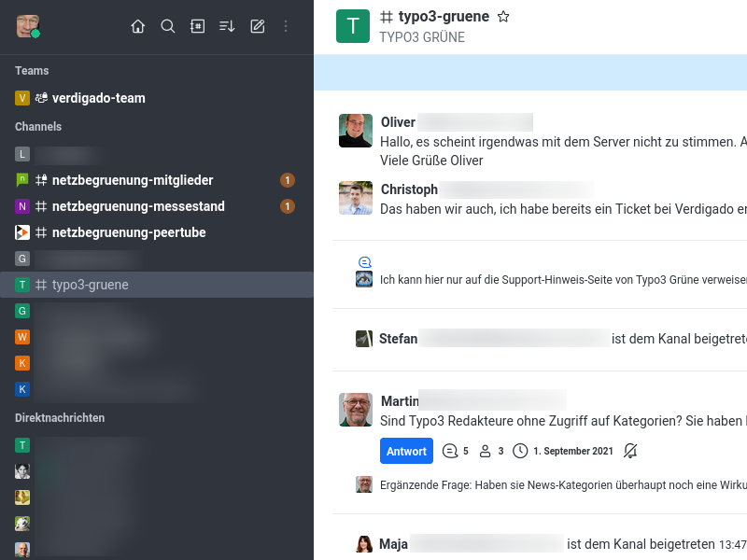Click the unread badge on netzbegruenung-mitglieder
The height and width of the screenshot is (560, 747).
click(x=288, y=180)
